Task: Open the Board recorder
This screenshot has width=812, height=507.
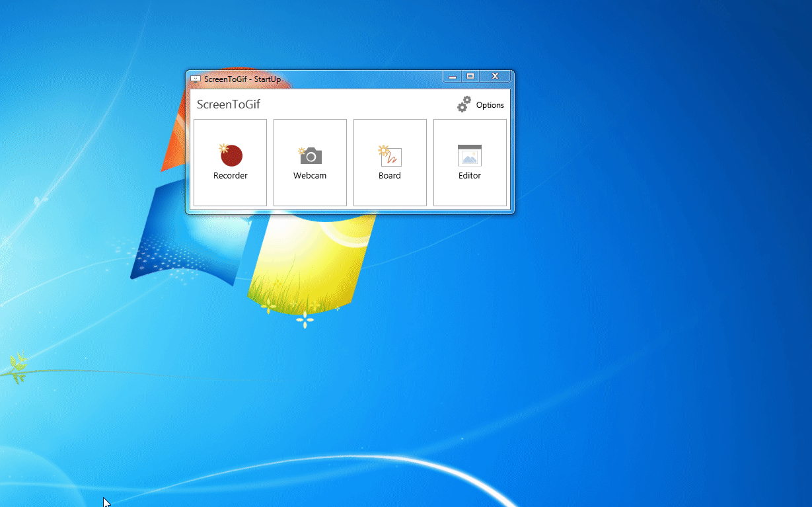Action: click(x=390, y=163)
